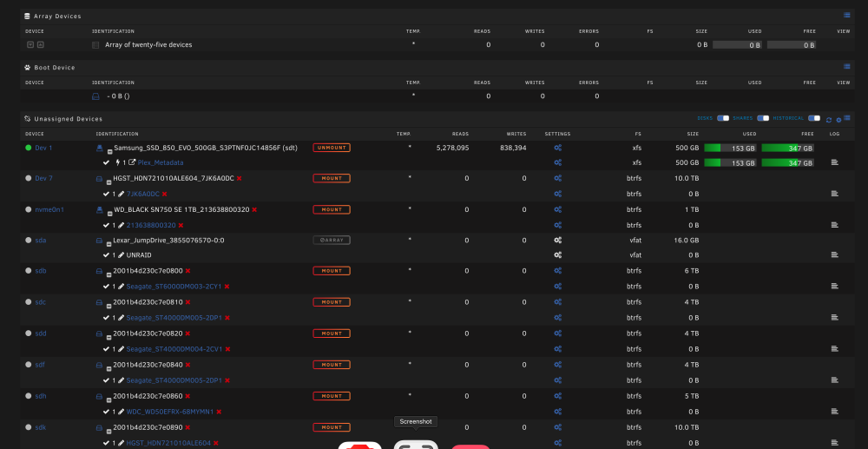Viewport: 868px width, 449px height.
Task: Collapse Lexar_JumpDrive partition list
Action: (x=109, y=243)
